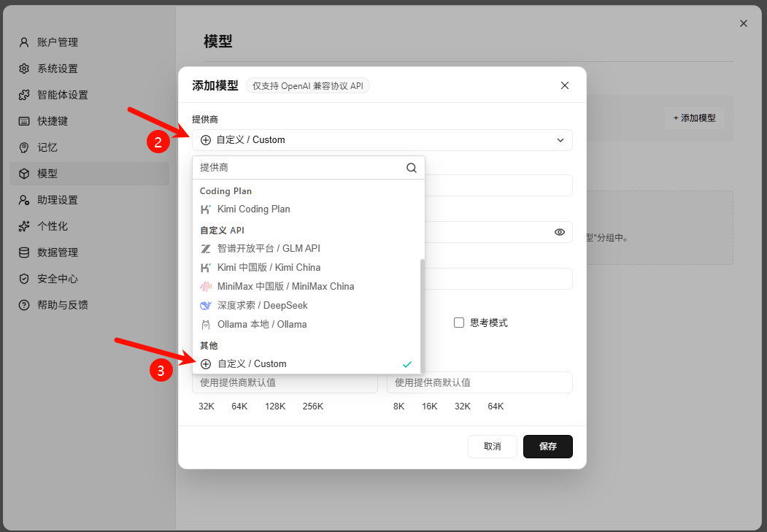The image size is (767, 532).
Task: Click the 记忆 head icon
Action: (x=24, y=147)
